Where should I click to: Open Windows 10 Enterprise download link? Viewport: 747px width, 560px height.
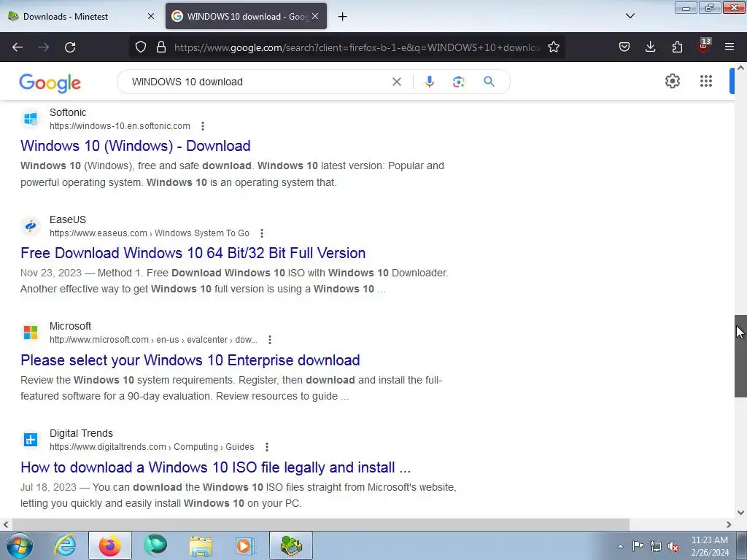(190, 360)
